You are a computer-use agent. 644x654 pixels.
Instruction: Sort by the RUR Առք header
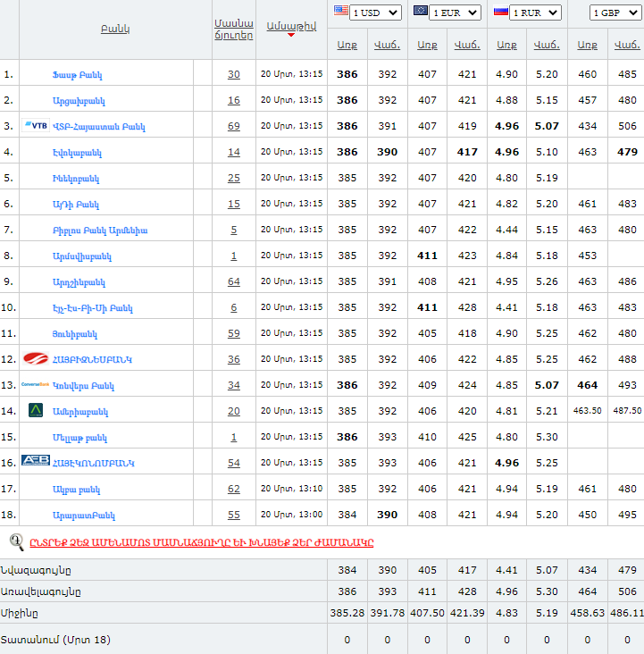pyautogui.click(x=506, y=45)
